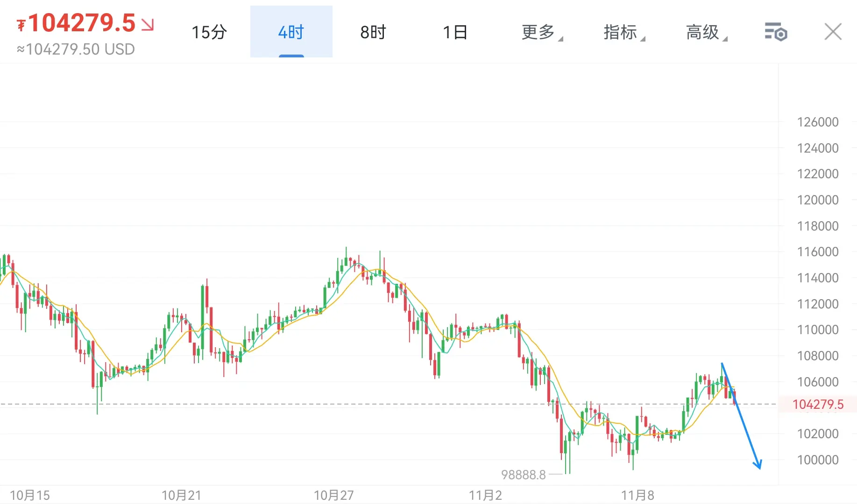
Task: Click the red down-trend arrow icon
Action: coord(148,24)
